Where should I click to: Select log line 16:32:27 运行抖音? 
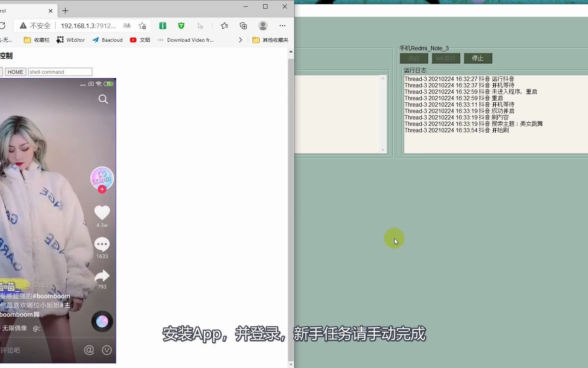pyautogui.click(x=459, y=79)
